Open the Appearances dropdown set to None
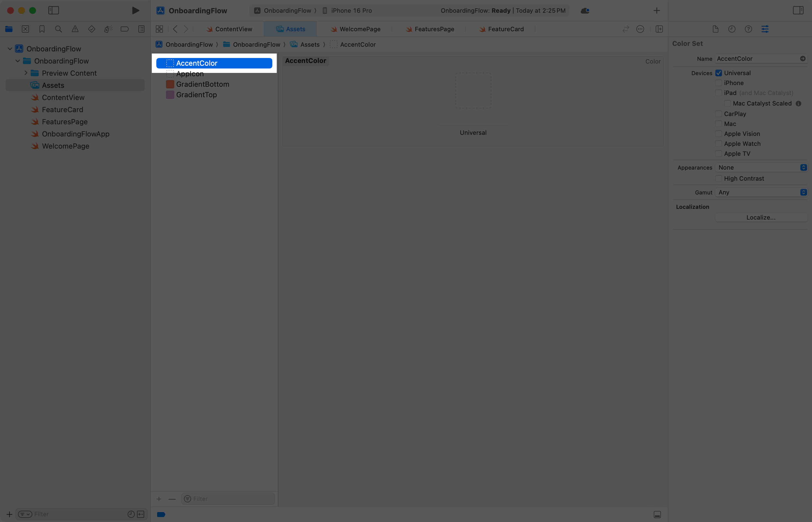 click(x=761, y=167)
